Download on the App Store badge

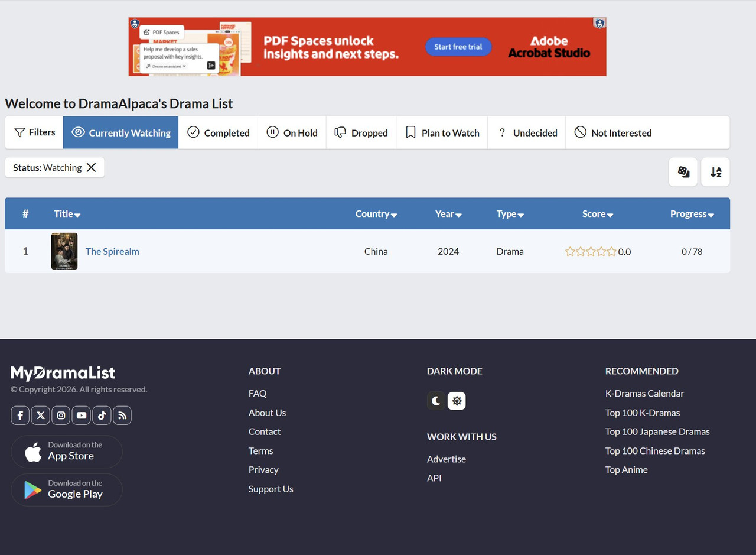(67, 452)
